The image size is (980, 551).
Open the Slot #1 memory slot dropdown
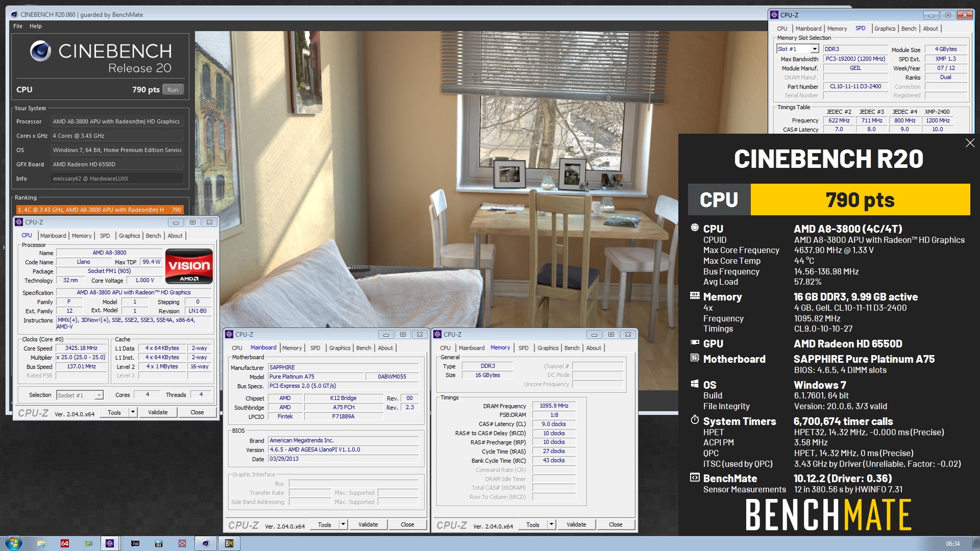(x=815, y=49)
